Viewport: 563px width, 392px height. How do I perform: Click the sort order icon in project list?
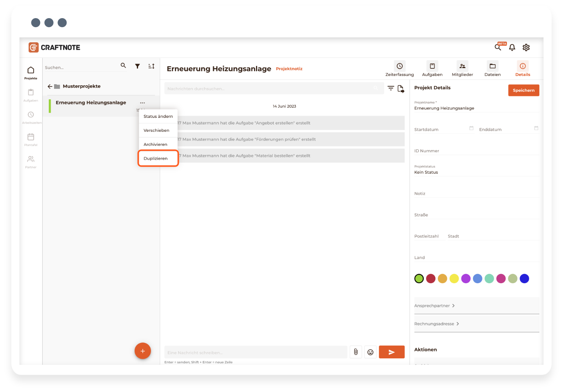click(x=151, y=66)
